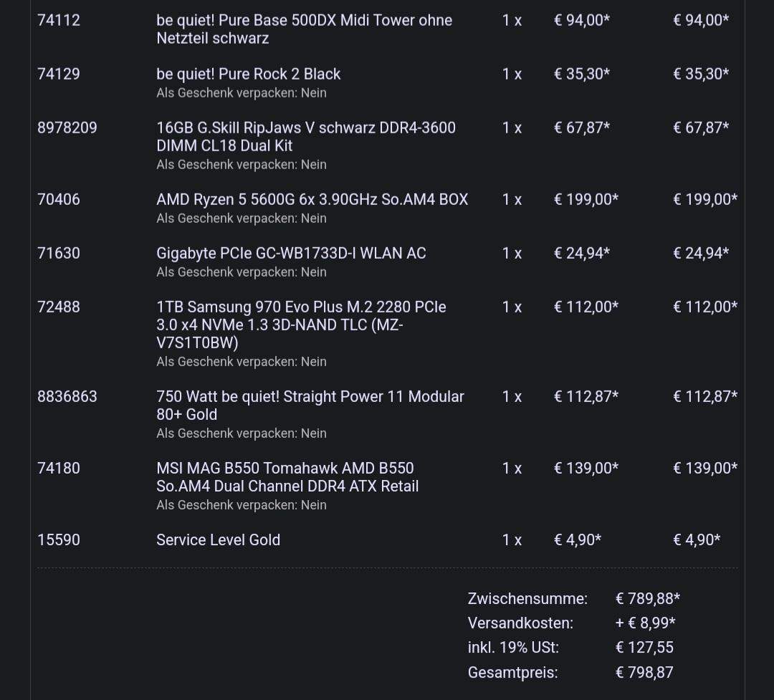Click gift wrap note under Pure Rock 2

242,92
